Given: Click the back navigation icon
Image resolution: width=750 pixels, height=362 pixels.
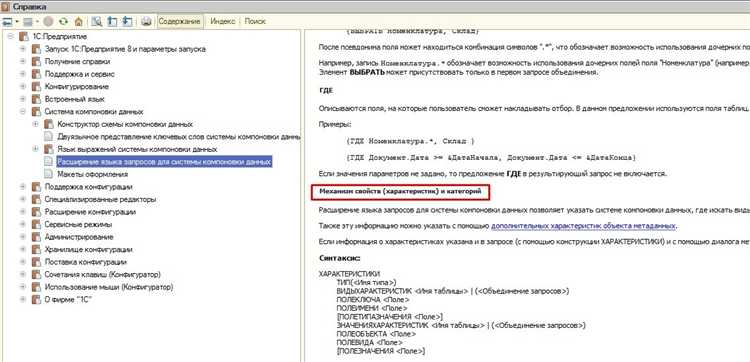Looking at the screenshot, I should [x=7, y=22].
